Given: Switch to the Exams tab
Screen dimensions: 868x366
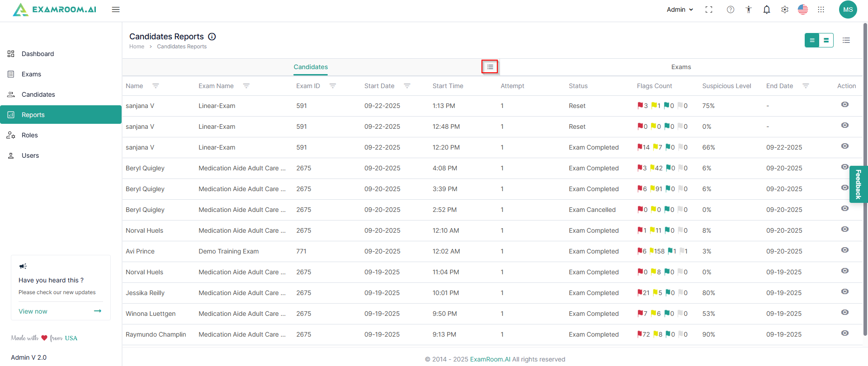Looking at the screenshot, I should coord(681,67).
